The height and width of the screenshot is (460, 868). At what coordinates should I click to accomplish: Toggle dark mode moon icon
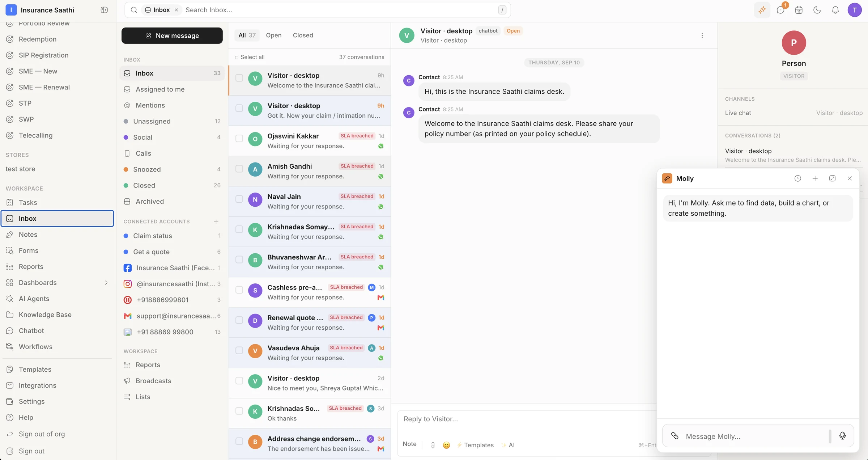pyautogui.click(x=817, y=10)
